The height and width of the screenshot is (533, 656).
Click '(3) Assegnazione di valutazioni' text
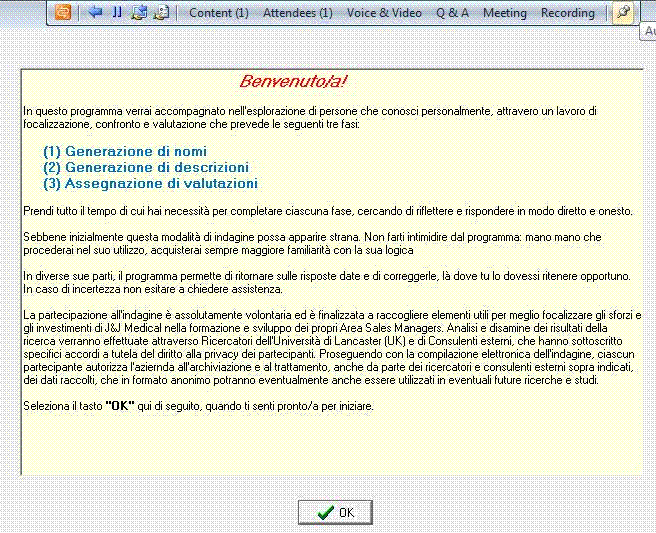point(151,184)
